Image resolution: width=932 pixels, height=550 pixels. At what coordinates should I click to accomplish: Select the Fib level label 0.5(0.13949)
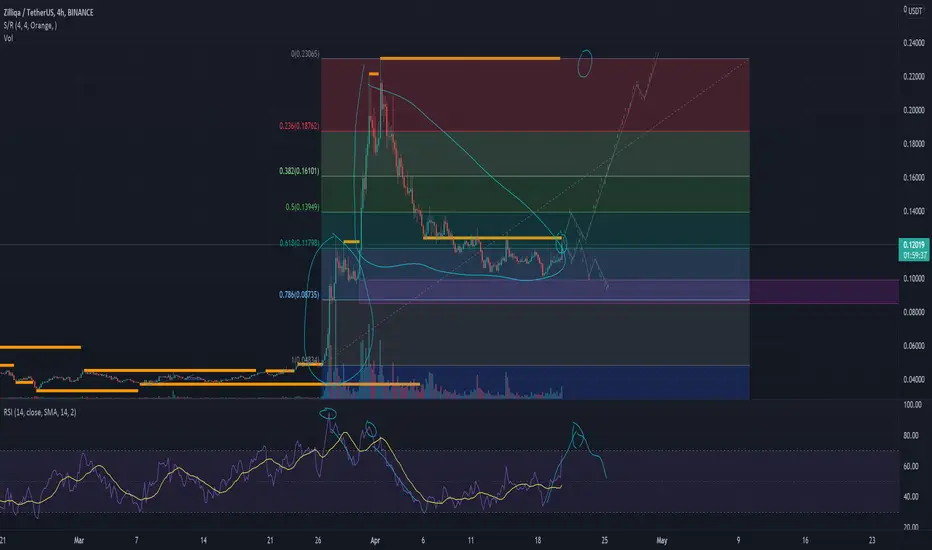[x=302, y=208]
